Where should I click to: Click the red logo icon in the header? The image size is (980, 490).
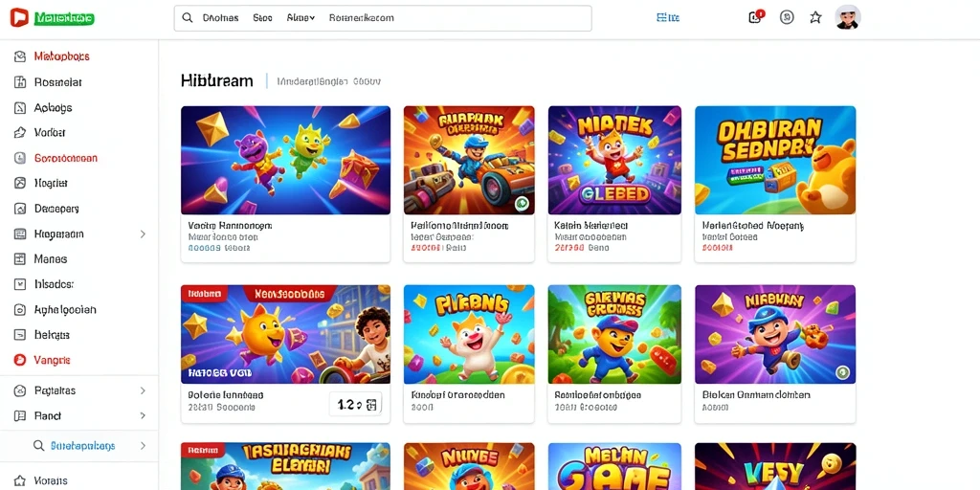point(19,18)
